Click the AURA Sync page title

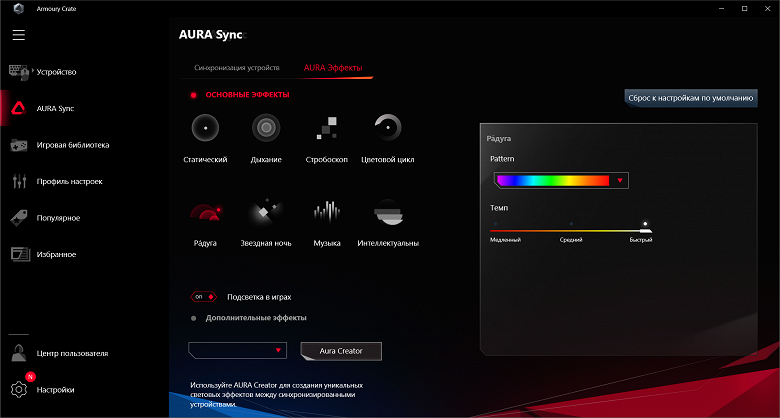click(211, 35)
